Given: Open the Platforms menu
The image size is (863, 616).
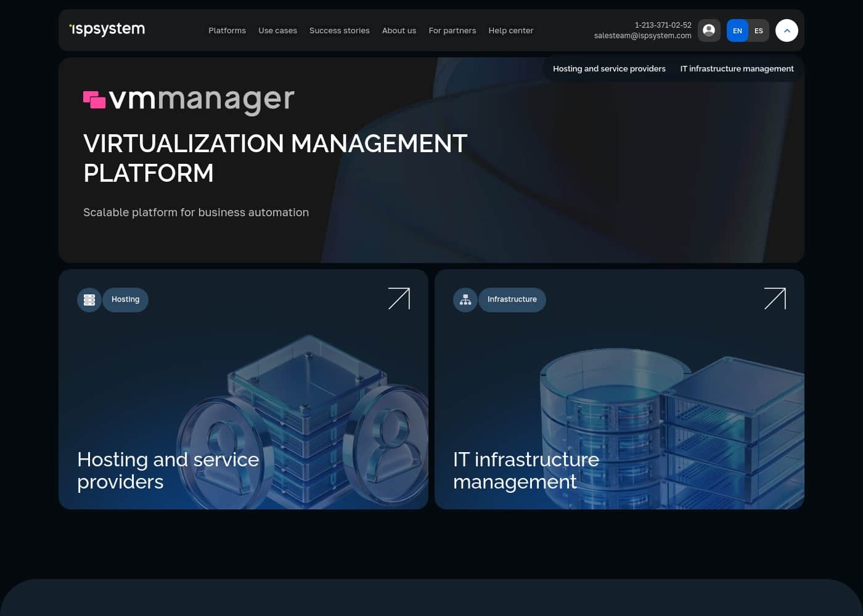Looking at the screenshot, I should [x=227, y=30].
